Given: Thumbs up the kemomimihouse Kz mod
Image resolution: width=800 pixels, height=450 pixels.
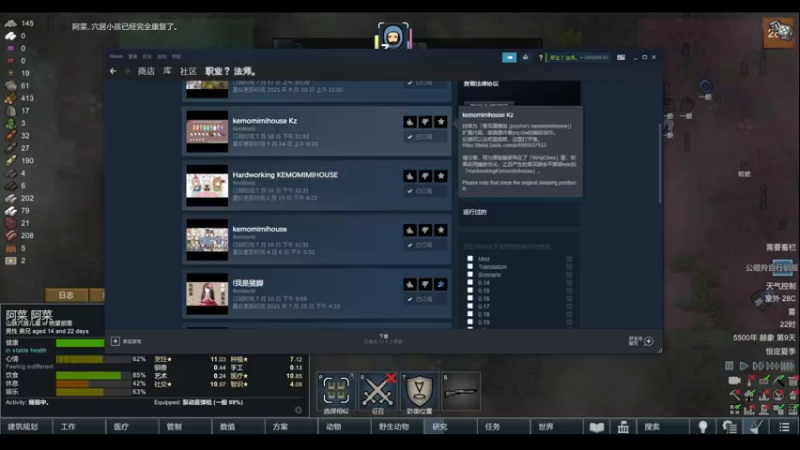Looking at the screenshot, I should pos(410,122).
